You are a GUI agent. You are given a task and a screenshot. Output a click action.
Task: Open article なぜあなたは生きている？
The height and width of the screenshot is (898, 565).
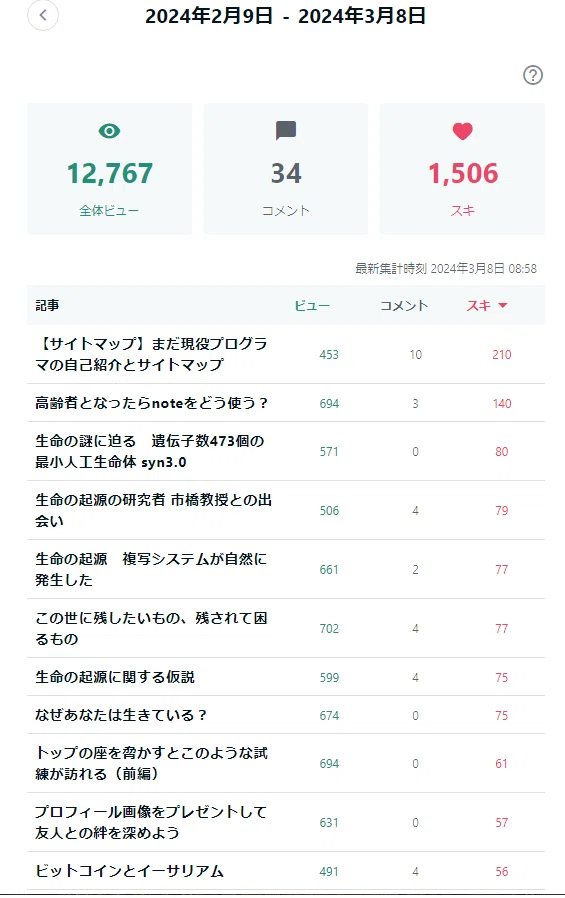[x=121, y=715]
